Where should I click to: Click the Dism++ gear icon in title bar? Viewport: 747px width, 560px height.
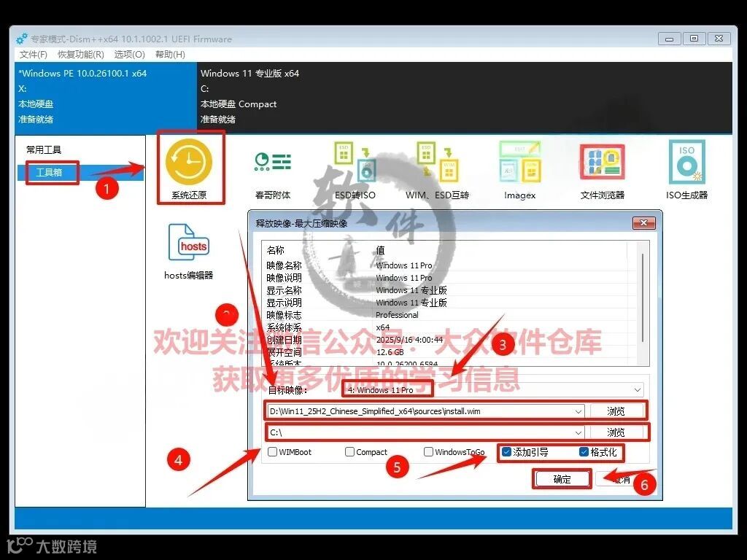(21, 39)
